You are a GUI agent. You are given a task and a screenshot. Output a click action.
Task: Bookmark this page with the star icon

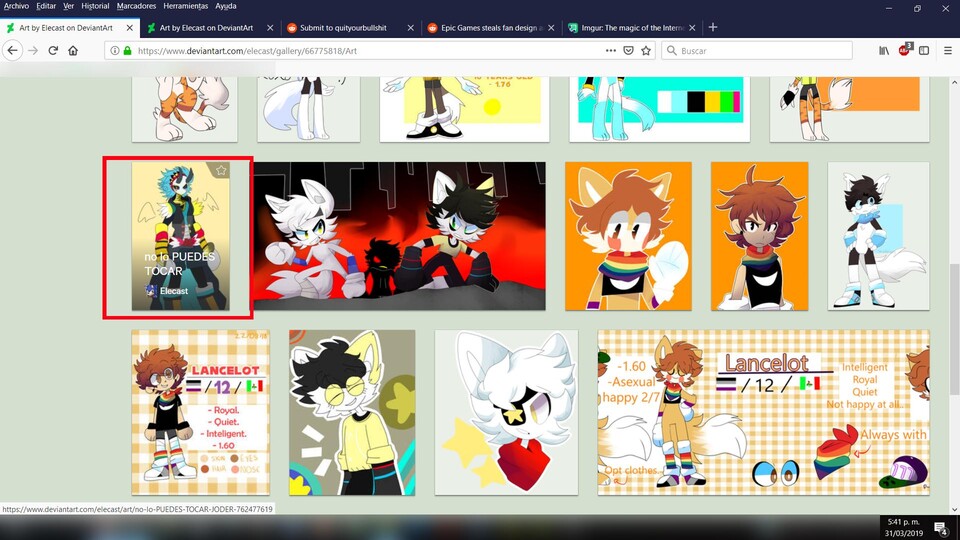pos(646,50)
